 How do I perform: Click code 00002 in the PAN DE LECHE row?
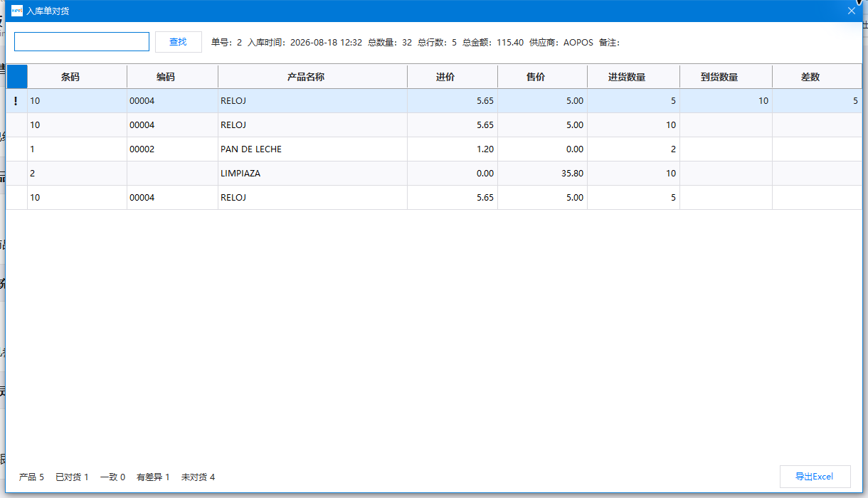(172, 149)
